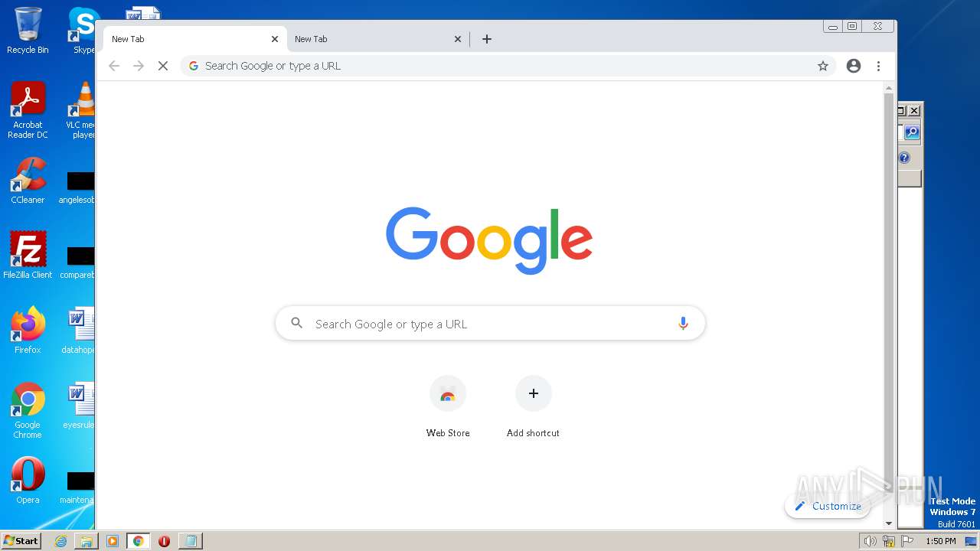Click the volume speaker tray icon
The height and width of the screenshot is (551, 980).
click(871, 541)
